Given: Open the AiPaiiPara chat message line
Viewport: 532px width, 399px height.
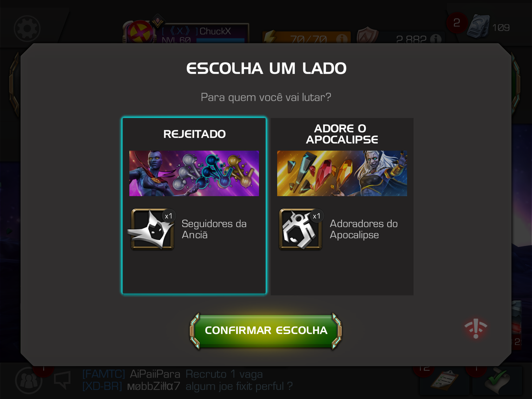Looking at the screenshot, I should tap(172, 374).
